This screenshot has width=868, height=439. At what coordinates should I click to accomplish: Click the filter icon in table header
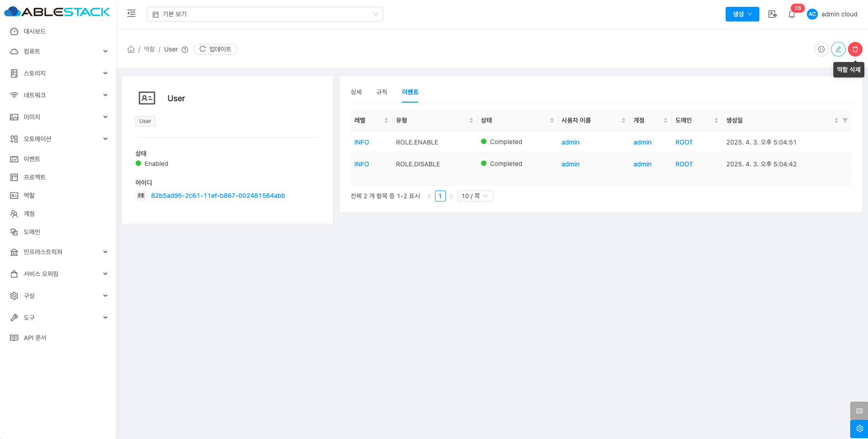point(845,120)
